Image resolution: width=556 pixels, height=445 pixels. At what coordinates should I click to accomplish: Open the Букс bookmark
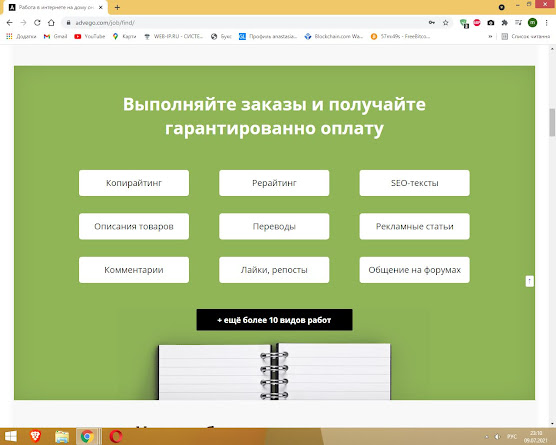[x=221, y=36]
